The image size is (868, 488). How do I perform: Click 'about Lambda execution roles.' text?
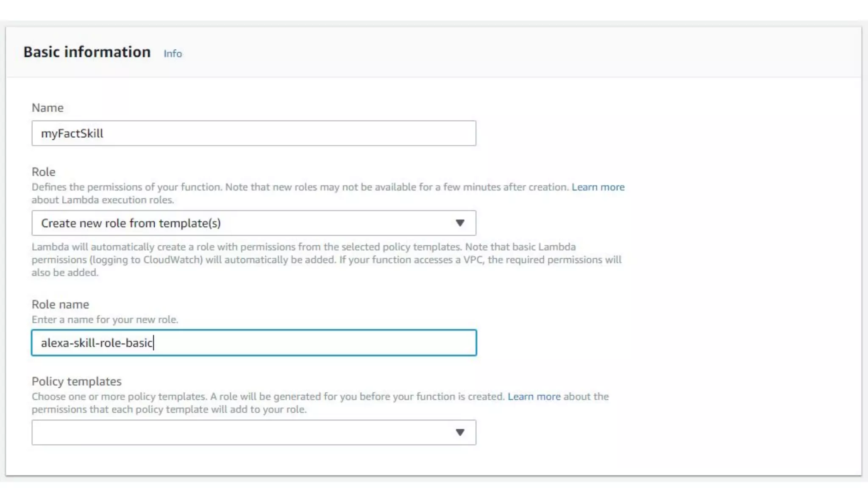click(103, 200)
